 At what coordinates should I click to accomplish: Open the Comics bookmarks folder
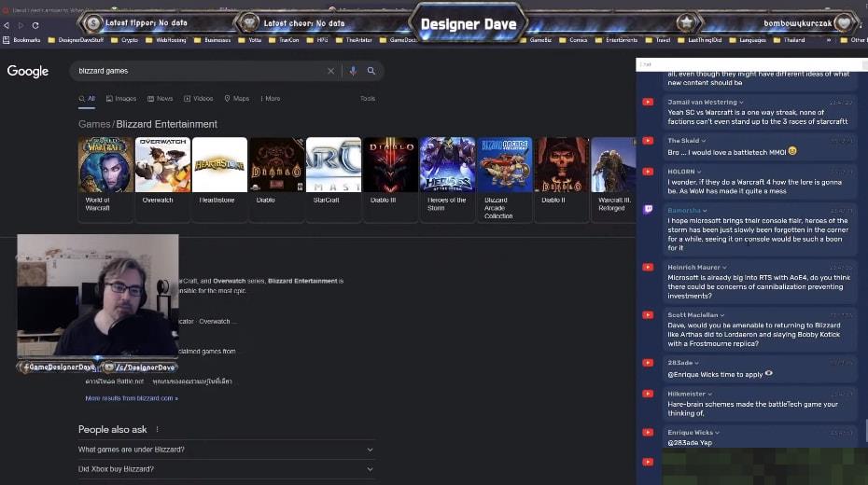click(x=573, y=40)
